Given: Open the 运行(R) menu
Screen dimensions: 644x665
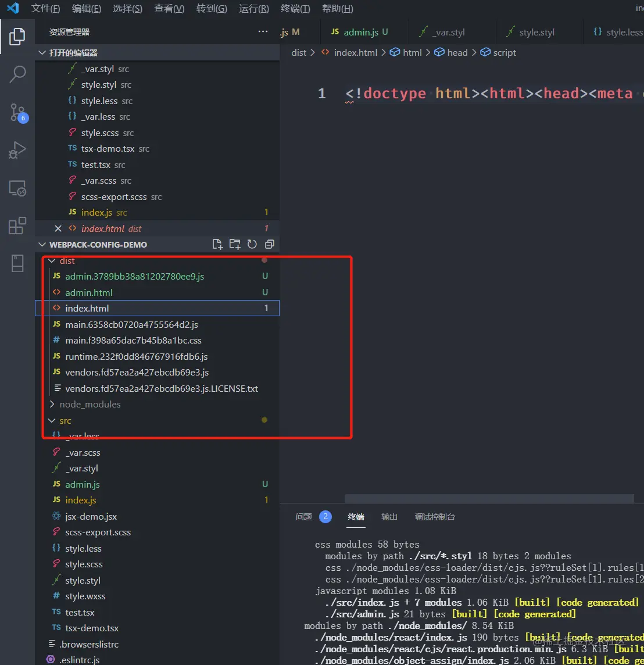Looking at the screenshot, I should coord(253,9).
